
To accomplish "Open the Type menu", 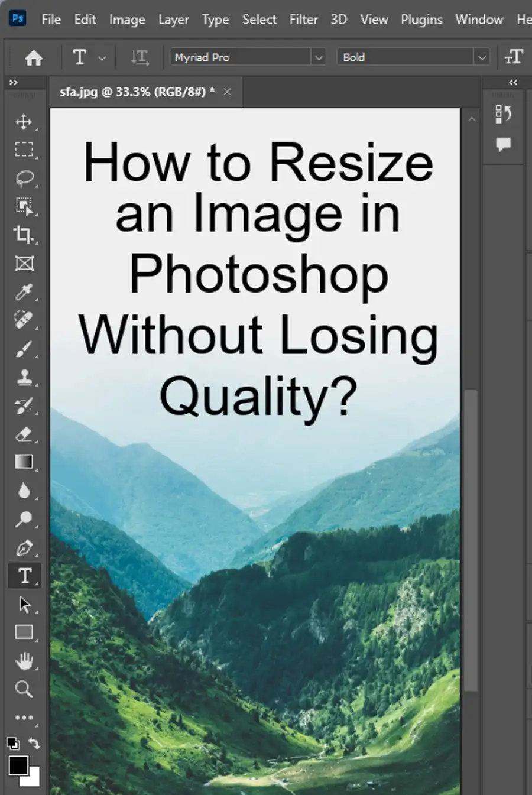I will click(215, 20).
